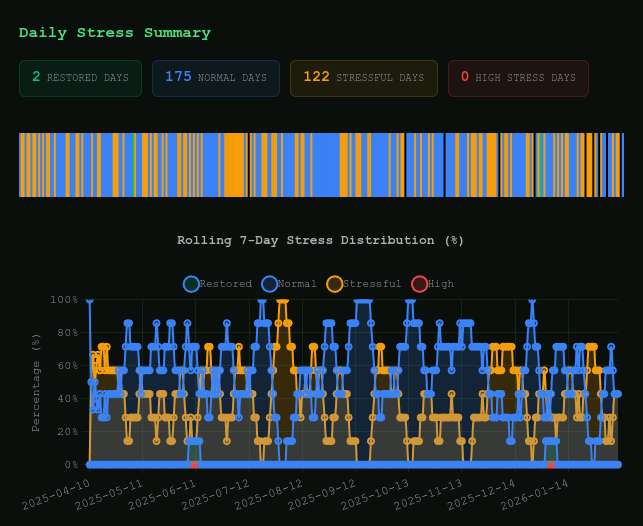Click the Rolling 7-Day Stress Distribution title

pos(320,240)
